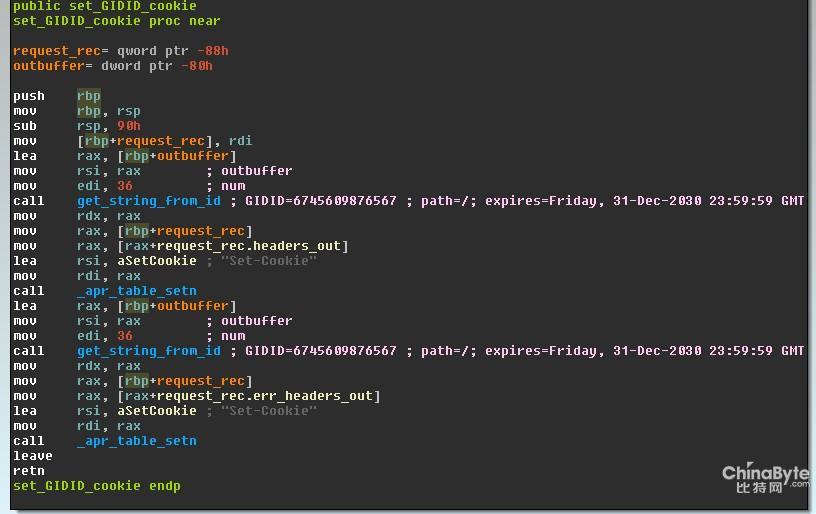This screenshot has width=816, height=514.
Task: Click 'dword ptr' in outbuffer declaration
Action: (x=136, y=66)
